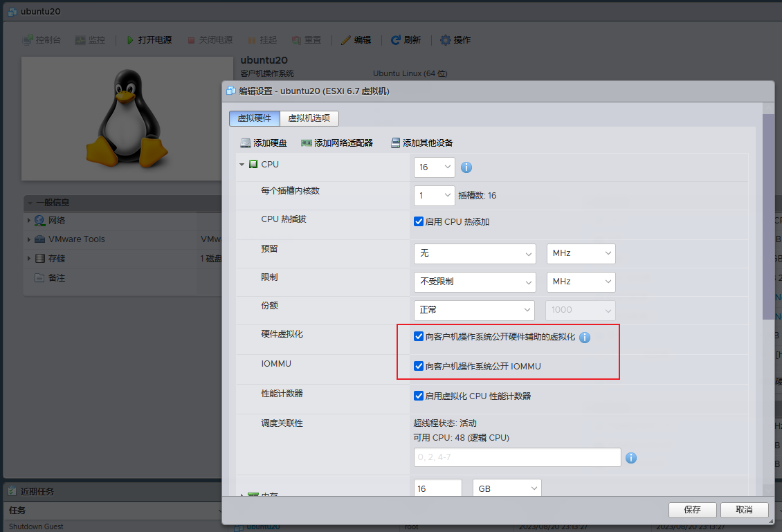Open the 监控 monitor toolbar item
782x532 pixels.
(90, 40)
